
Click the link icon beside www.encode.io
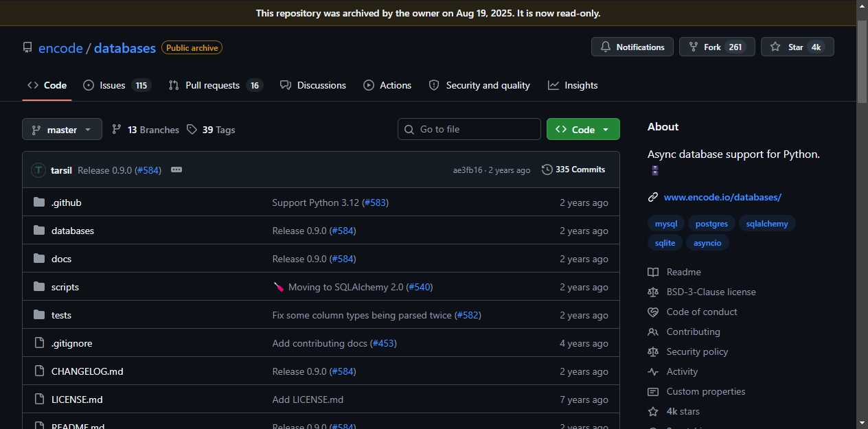(x=653, y=197)
